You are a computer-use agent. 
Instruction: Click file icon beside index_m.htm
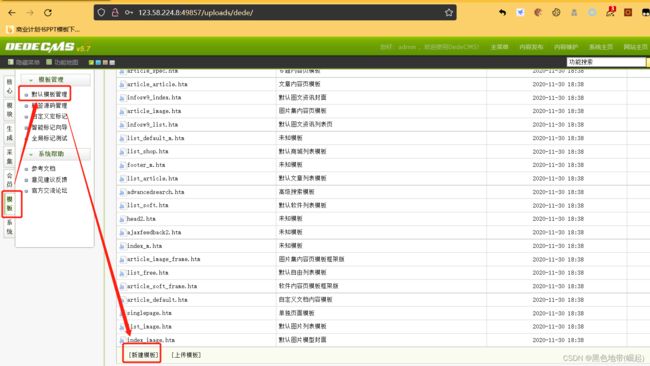pos(122,246)
